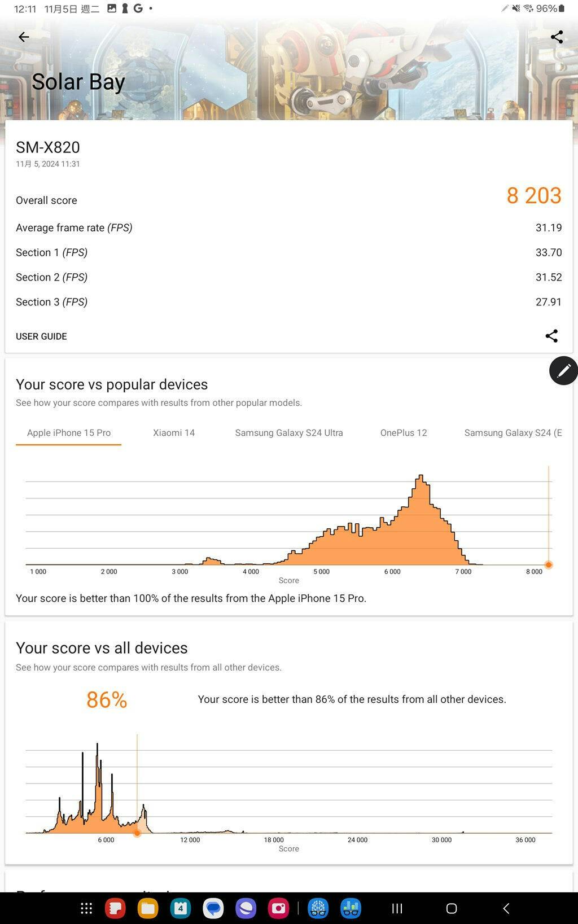This screenshot has width=578, height=924.
Task: Tap the home navigation button
Action: 452,908
